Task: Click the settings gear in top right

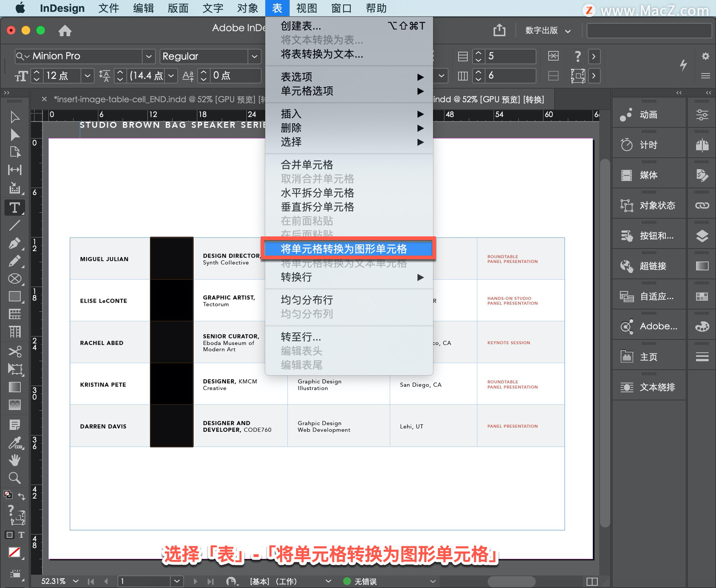Action: coord(705,56)
